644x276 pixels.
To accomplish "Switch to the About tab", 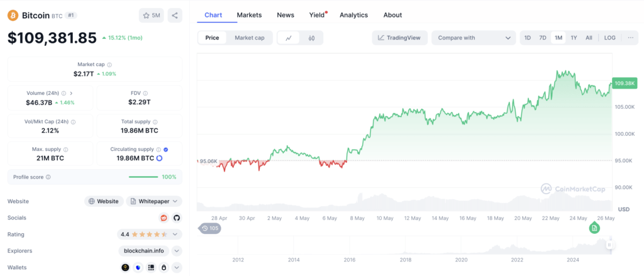I will coord(392,15).
